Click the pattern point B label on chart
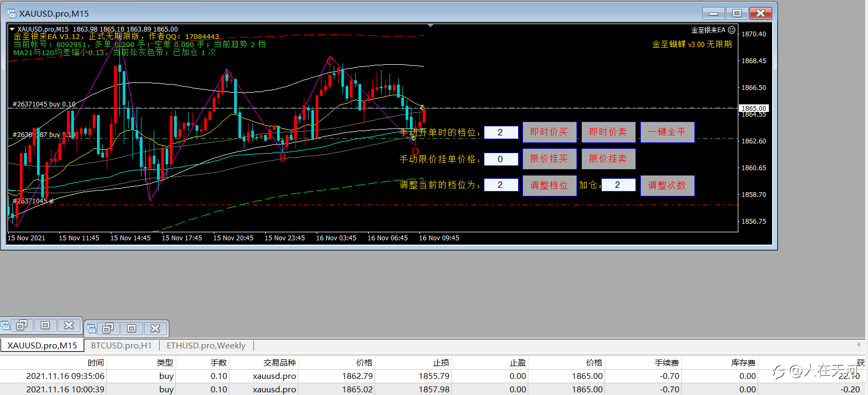868x395 pixels. [x=283, y=157]
